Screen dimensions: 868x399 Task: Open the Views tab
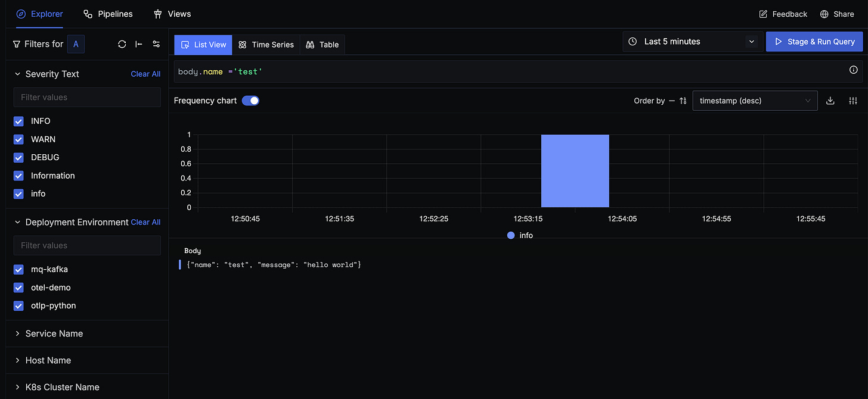[172, 14]
